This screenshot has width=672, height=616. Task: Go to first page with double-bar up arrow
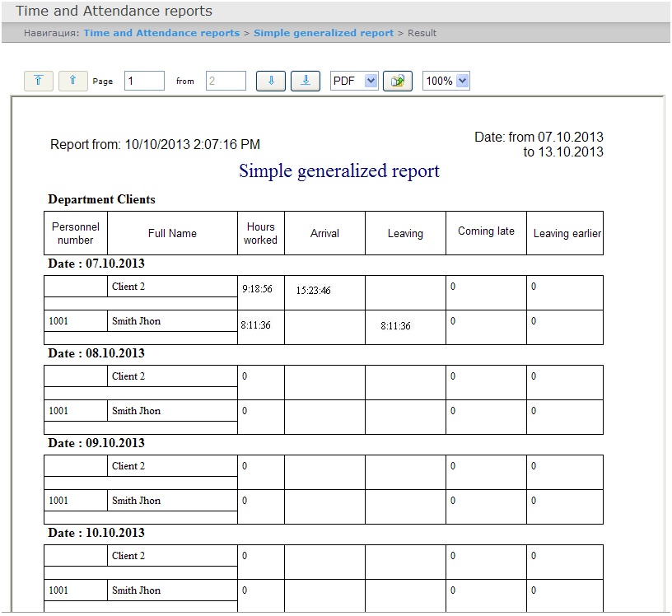click(x=39, y=81)
